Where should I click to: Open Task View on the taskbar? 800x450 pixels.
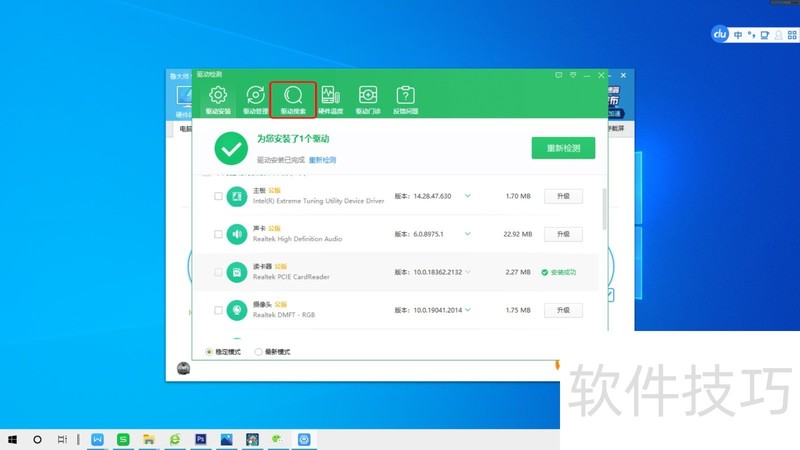coord(62,439)
